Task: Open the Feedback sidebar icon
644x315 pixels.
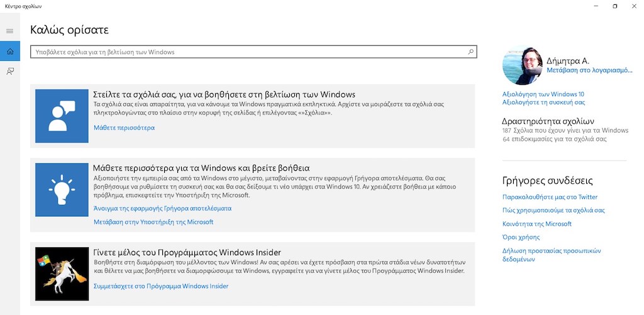Action: pos(9,72)
